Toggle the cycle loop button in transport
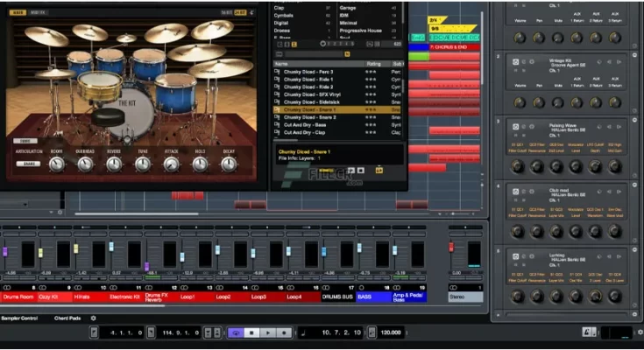644x350 pixels. pyautogui.click(x=235, y=333)
